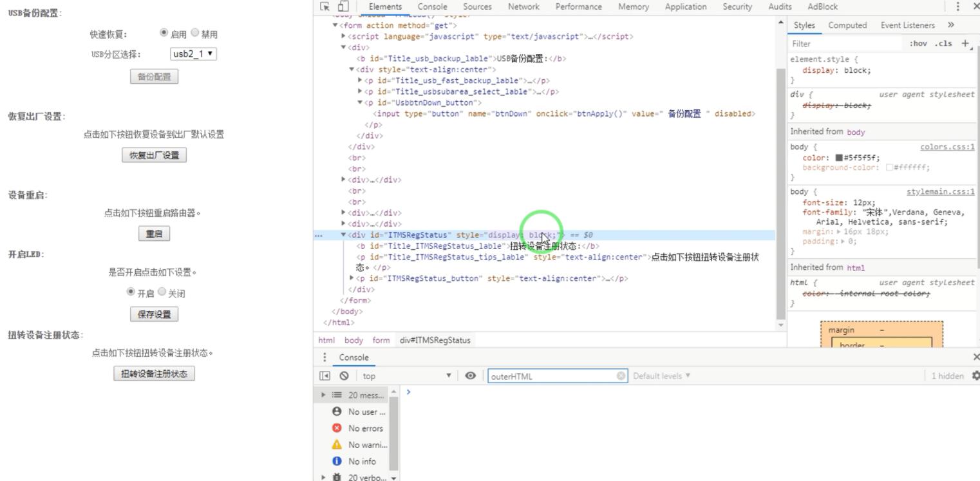
Task: Select 启用 radio for quick restore
Action: [x=164, y=34]
